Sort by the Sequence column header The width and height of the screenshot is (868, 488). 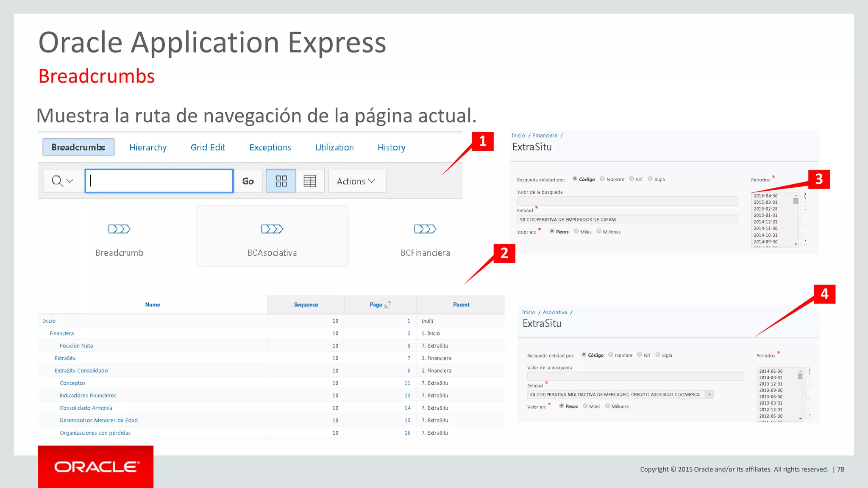[x=306, y=305]
